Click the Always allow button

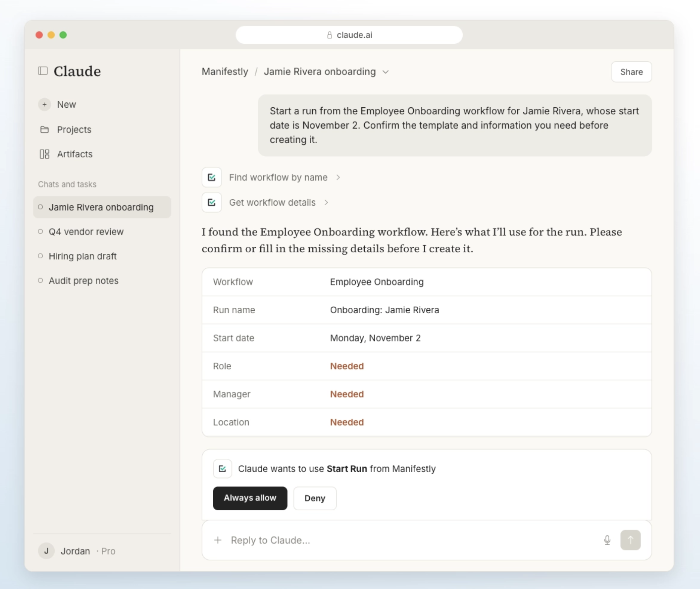250,498
